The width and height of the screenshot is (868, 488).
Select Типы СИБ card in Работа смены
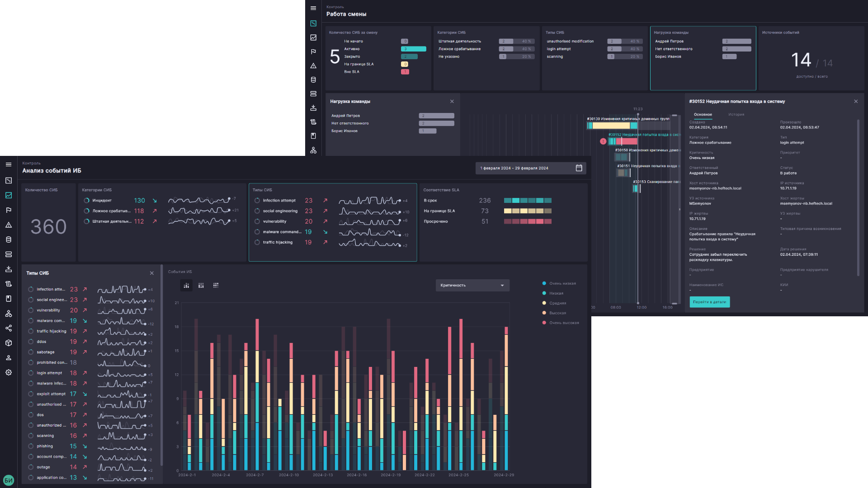[x=594, y=58]
